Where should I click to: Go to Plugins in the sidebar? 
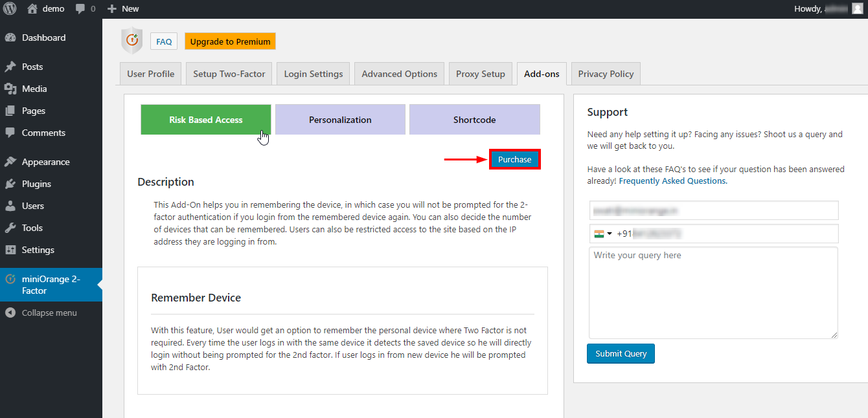[51, 184]
